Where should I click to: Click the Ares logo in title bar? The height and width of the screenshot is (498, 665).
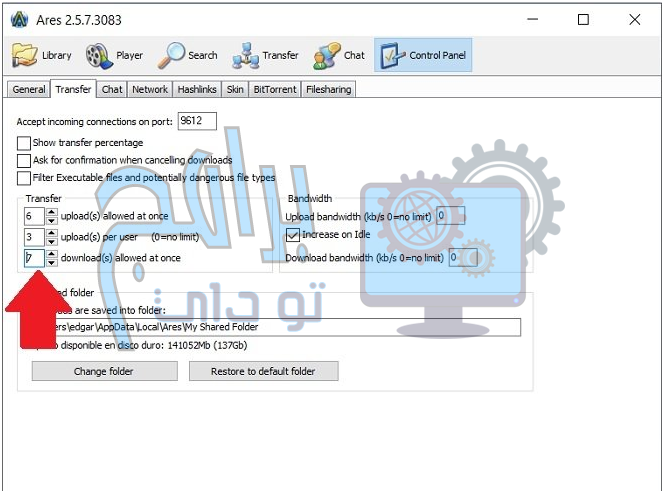[14, 19]
